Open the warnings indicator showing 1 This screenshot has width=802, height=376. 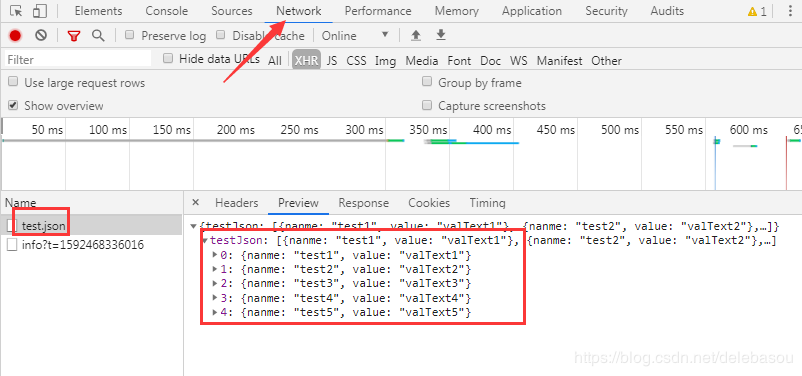click(x=757, y=11)
